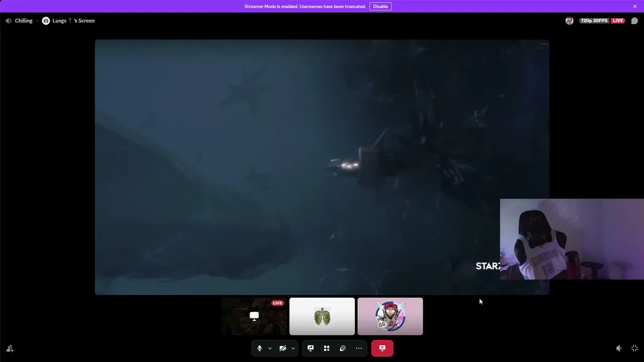Open the soundboard
This screenshot has width=644, height=362.
(x=343, y=348)
